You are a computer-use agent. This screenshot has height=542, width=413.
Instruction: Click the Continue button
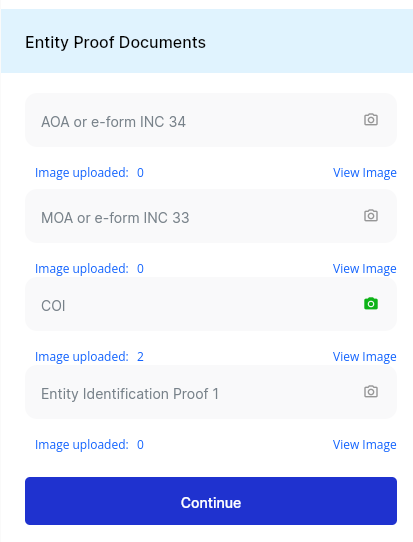(x=211, y=501)
